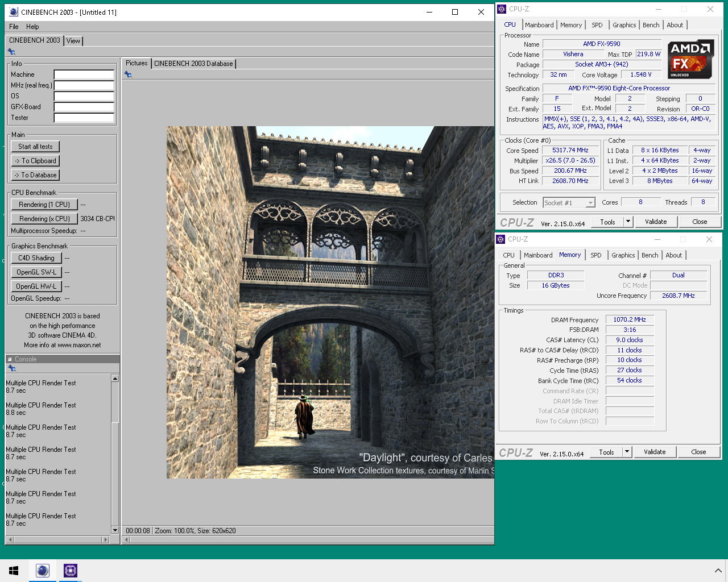Click upper CPU-Z window title icon
Screen dimensions: 728x582
(502, 9)
